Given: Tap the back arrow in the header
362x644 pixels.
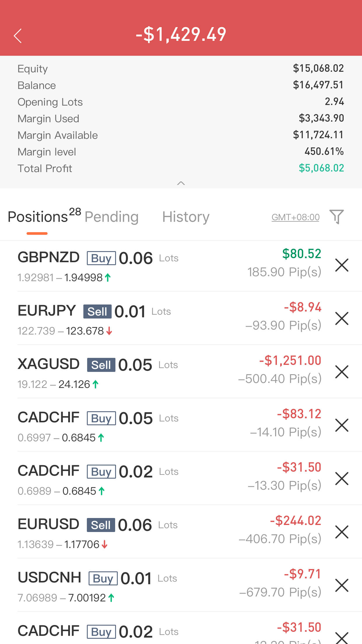Looking at the screenshot, I should [18, 36].
